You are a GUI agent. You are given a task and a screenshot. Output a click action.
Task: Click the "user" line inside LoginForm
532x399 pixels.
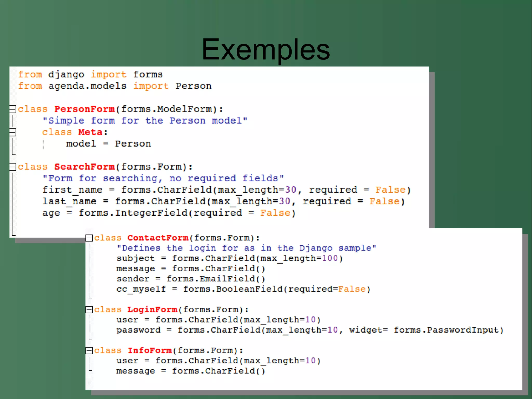click(218, 320)
